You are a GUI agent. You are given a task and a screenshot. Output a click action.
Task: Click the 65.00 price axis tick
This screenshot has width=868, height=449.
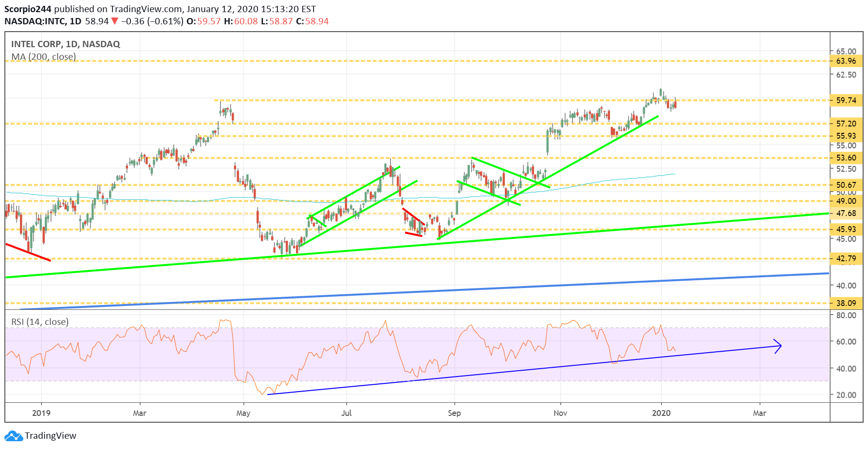click(x=846, y=52)
